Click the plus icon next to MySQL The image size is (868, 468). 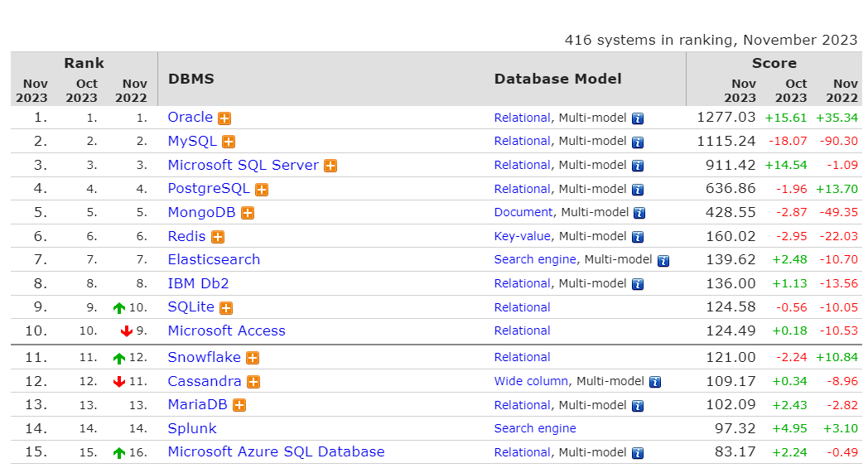pos(229,142)
